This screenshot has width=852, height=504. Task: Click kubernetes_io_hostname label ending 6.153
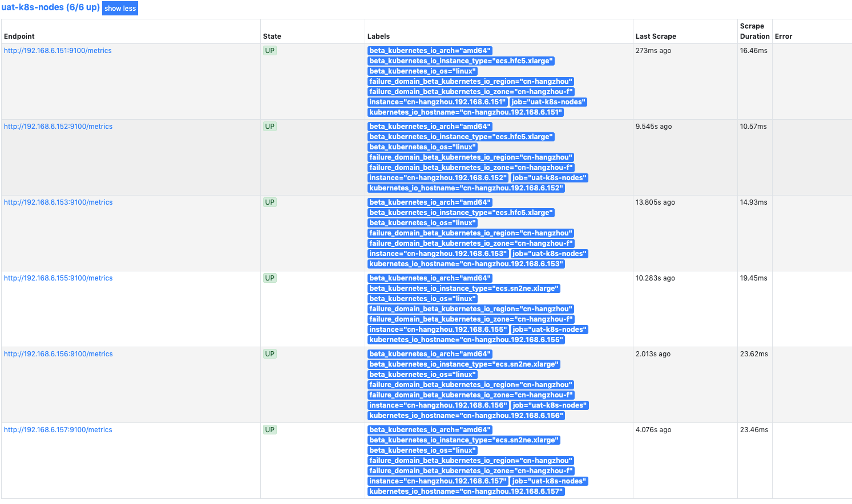coord(466,264)
